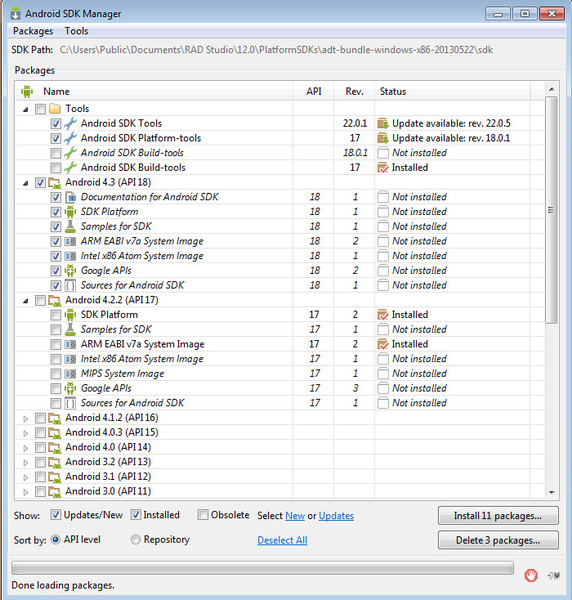Image resolution: width=572 pixels, height=600 pixels.
Task: Click the Deselect All link
Action: (282, 540)
